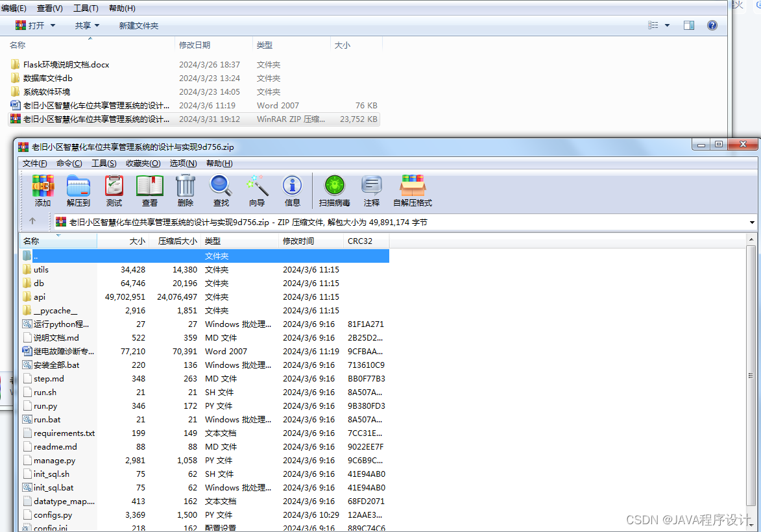Select run.bat file
The width and height of the screenshot is (761, 532).
tap(204, 419)
